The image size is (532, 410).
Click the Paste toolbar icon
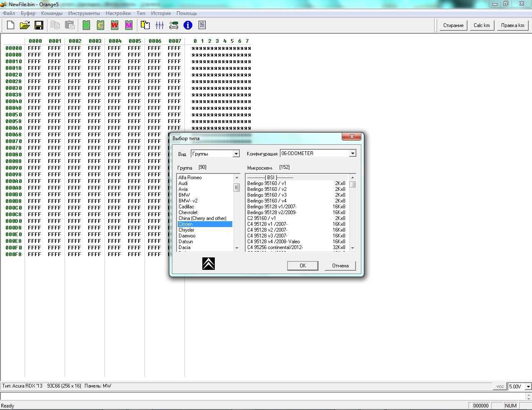click(70, 25)
